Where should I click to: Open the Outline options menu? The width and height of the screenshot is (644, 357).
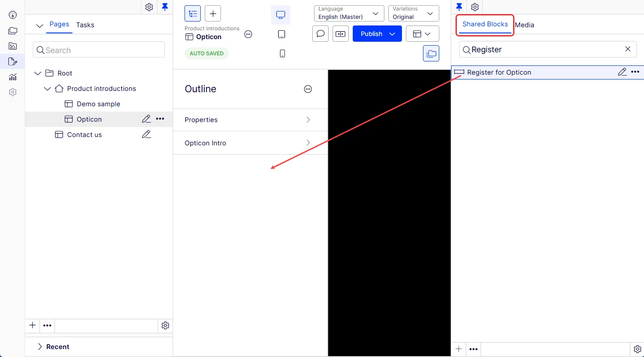tap(308, 89)
